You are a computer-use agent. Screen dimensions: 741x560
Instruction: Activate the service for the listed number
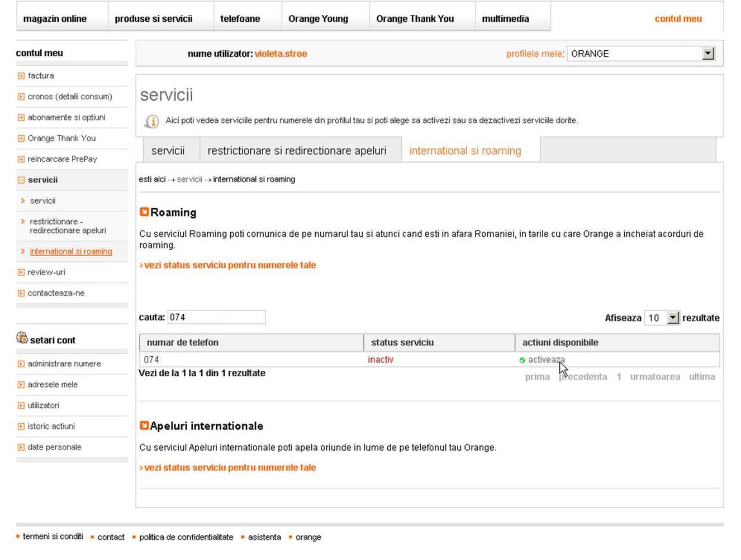pyautogui.click(x=545, y=360)
